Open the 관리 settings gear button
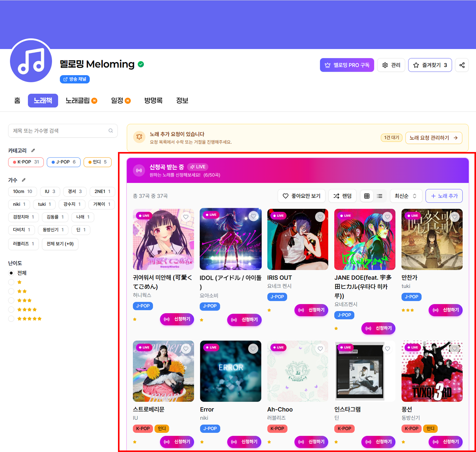The width and height of the screenshot is (476, 452). click(391, 65)
